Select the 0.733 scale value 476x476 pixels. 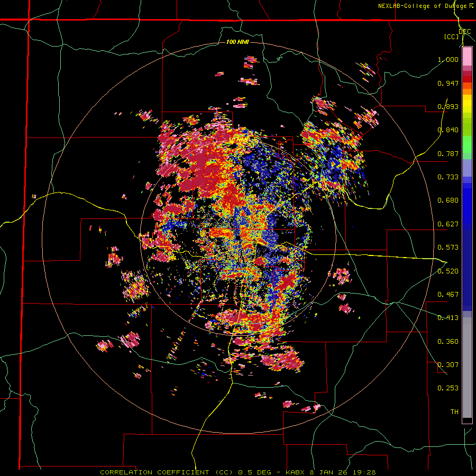point(448,177)
